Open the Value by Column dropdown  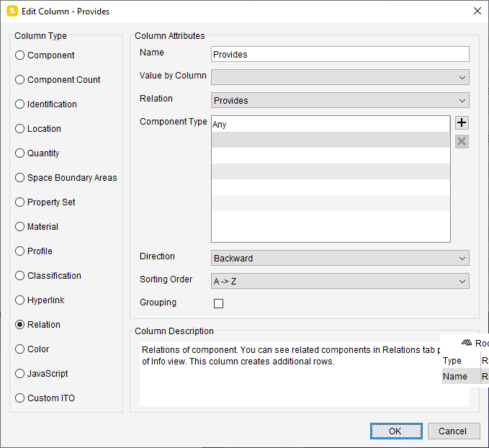coord(340,77)
